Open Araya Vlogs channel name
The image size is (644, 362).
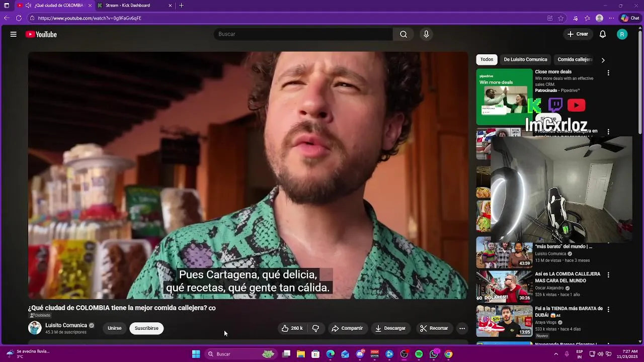[547, 322]
